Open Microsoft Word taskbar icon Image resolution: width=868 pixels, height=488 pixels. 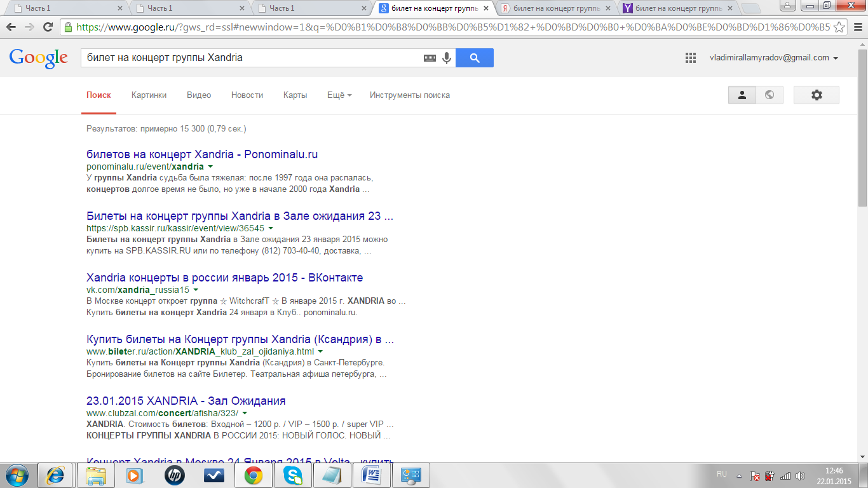(372, 475)
